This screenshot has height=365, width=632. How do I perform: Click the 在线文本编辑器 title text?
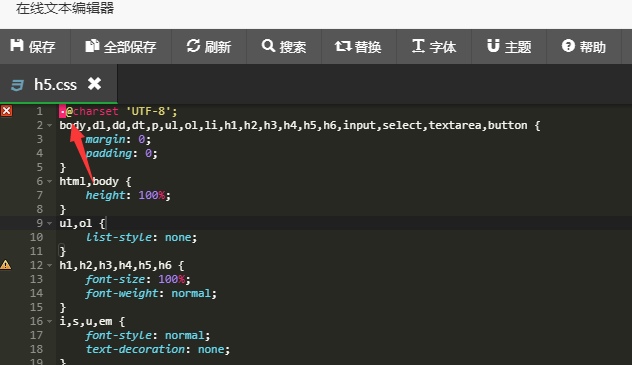65,8
